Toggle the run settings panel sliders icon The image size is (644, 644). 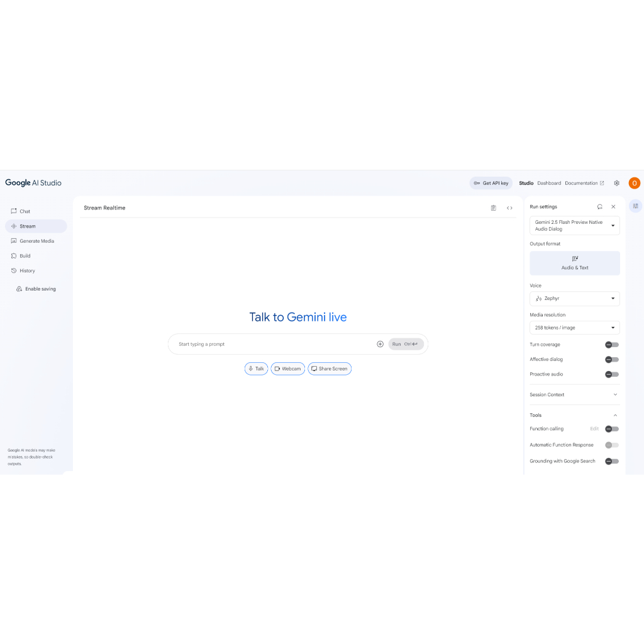(x=635, y=206)
